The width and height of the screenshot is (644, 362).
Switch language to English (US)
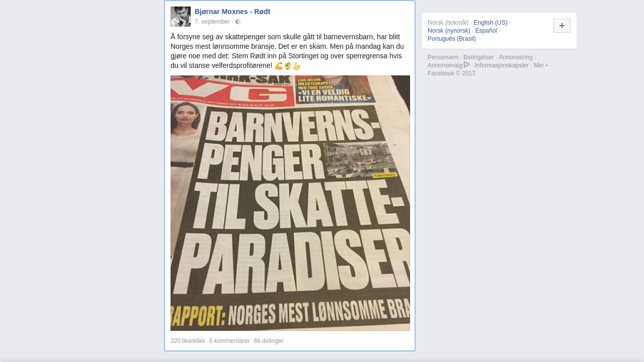(491, 23)
